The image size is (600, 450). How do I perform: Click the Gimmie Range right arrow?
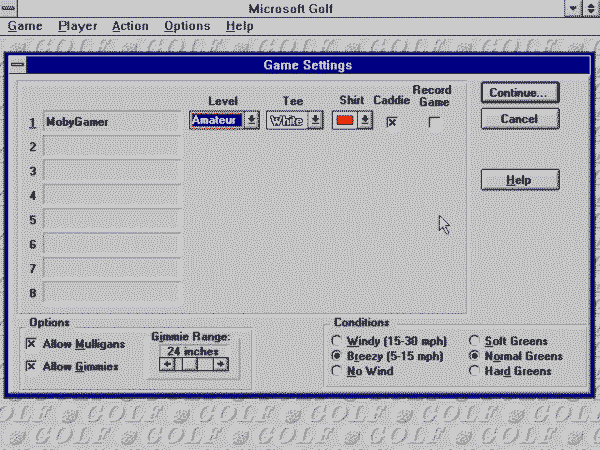point(220,365)
